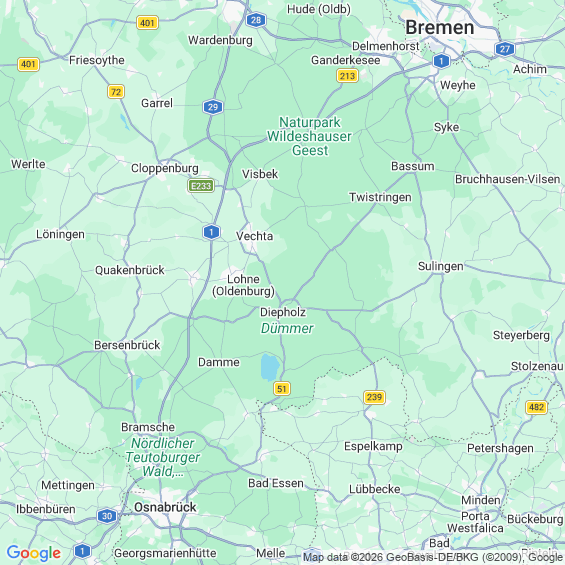This screenshot has height=565, width=565.
Task: Click the A27 highway shield near Bremen
Action: coord(504,49)
